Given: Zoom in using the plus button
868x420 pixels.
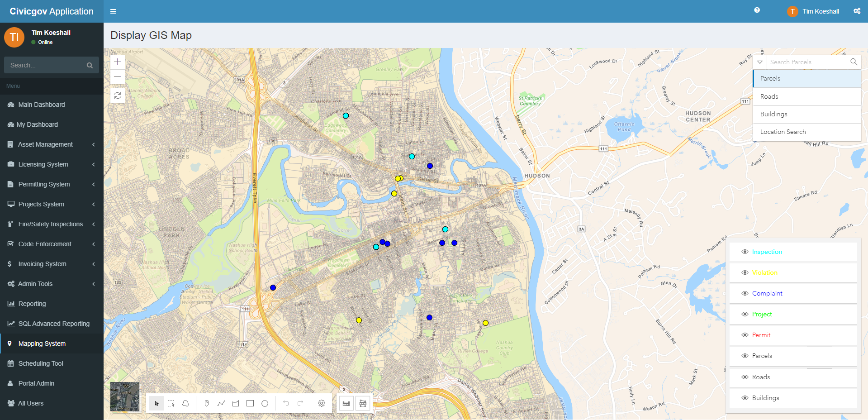Looking at the screenshot, I should pyautogui.click(x=117, y=62).
